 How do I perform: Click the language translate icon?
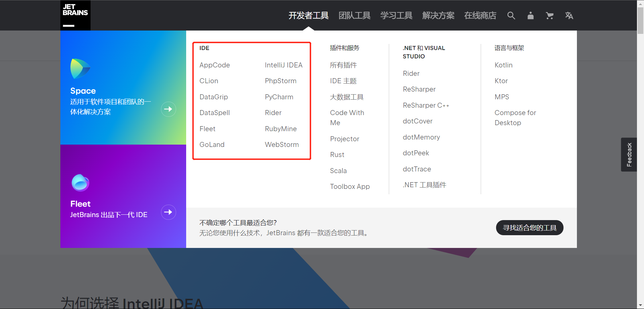tap(569, 15)
